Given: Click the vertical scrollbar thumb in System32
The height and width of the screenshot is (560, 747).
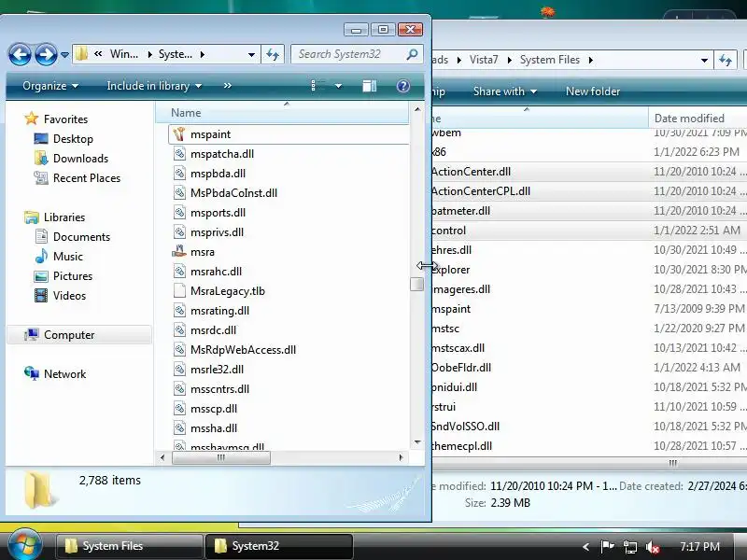Looking at the screenshot, I should 416,285.
